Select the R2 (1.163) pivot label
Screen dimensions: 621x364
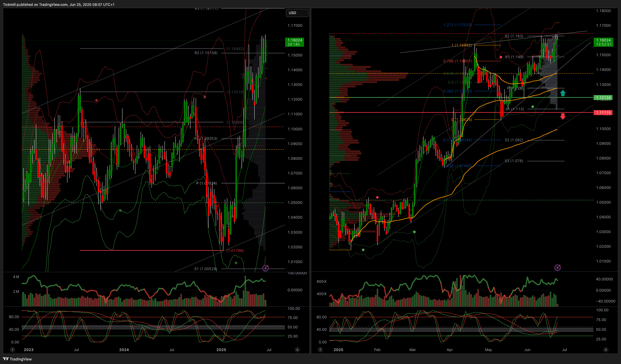[x=514, y=36]
